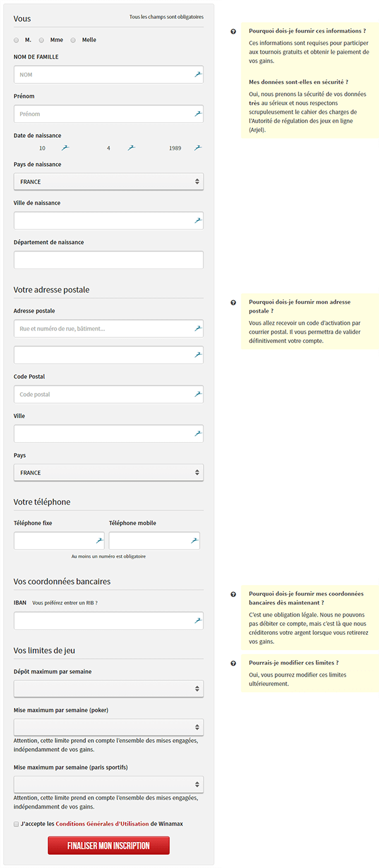Click the help icon beside 'Pourquoi dois-je fournir ces informations'
The image size is (379, 868).
tap(233, 31)
